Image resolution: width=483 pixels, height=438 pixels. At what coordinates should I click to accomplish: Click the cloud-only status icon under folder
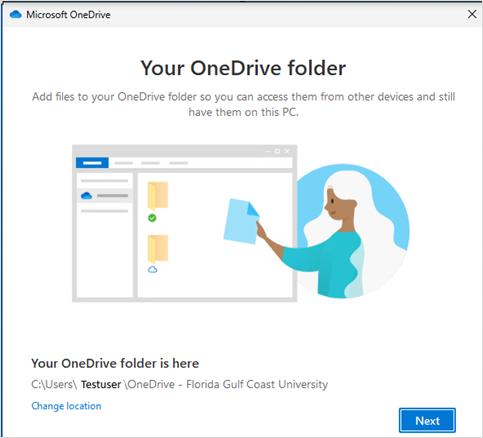point(153,269)
